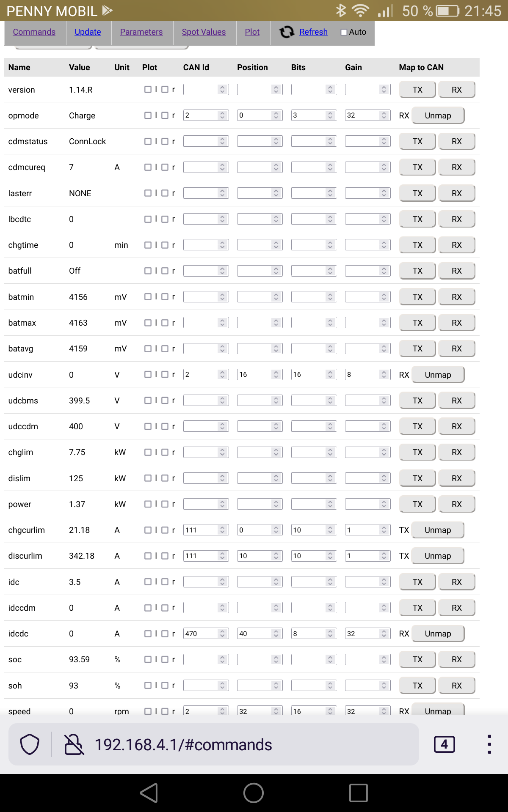Tap the insecure connection lock icon

(x=74, y=744)
